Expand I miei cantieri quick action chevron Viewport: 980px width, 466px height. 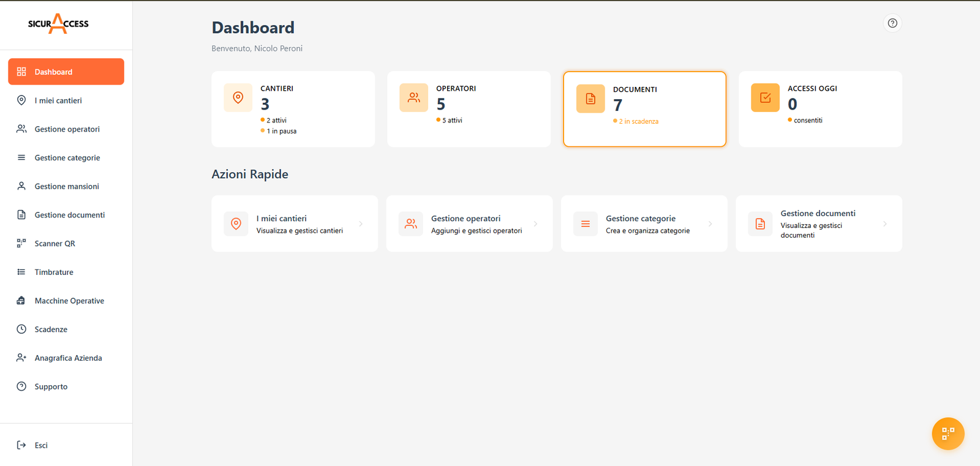click(361, 224)
